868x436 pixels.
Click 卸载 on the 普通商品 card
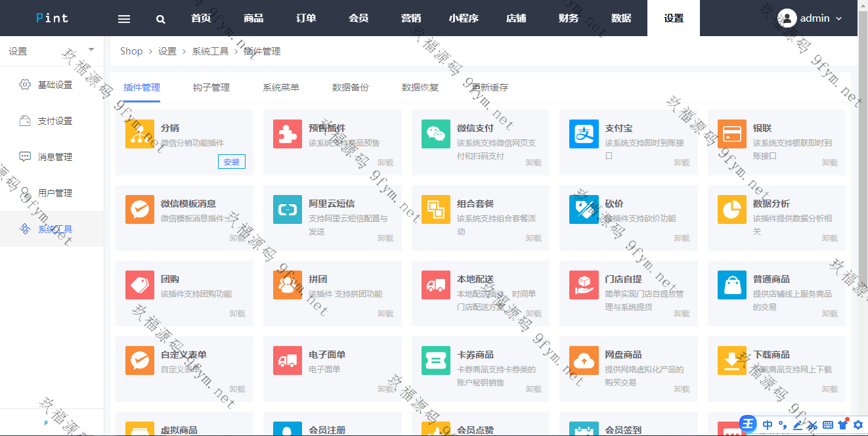(x=830, y=314)
